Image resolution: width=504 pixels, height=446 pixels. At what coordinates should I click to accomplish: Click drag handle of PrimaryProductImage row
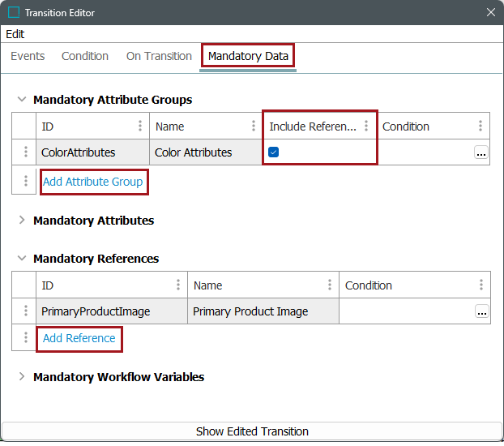click(24, 311)
